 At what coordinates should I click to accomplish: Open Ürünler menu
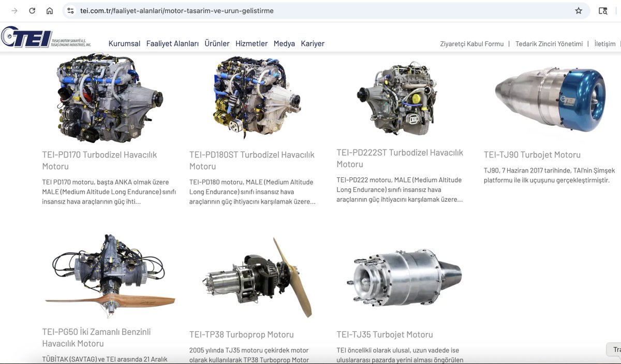[x=217, y=43]
